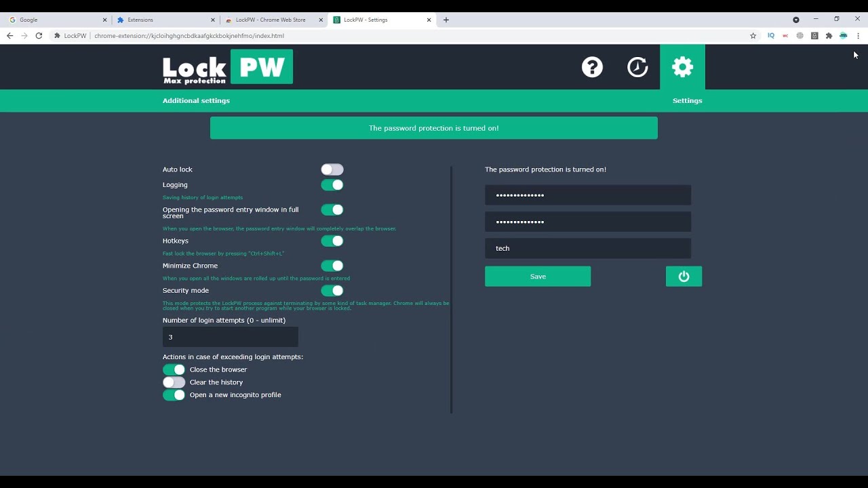Focus the first password field
The image size is (868, 488).
click(588, 195)
